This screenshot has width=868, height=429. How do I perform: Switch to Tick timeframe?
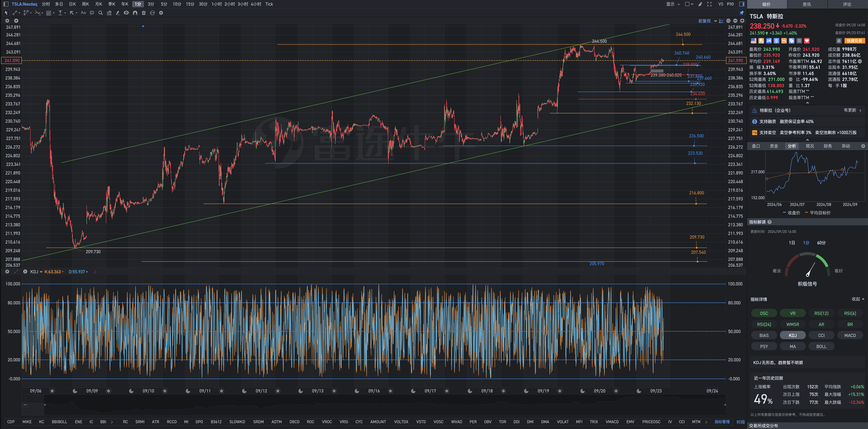[x=269, y=4]
